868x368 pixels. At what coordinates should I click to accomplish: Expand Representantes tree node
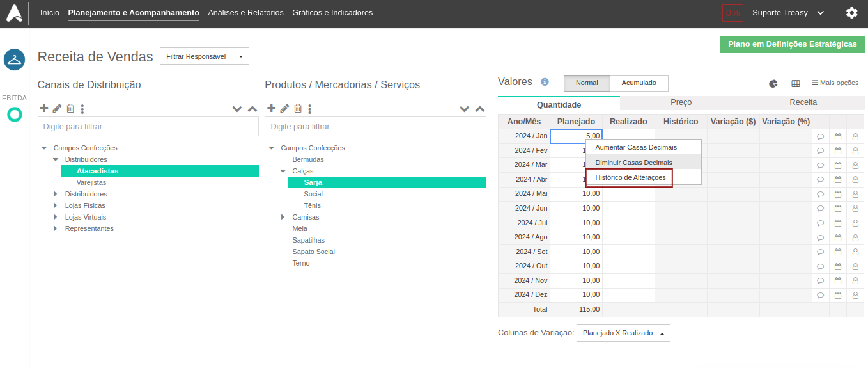56,228
